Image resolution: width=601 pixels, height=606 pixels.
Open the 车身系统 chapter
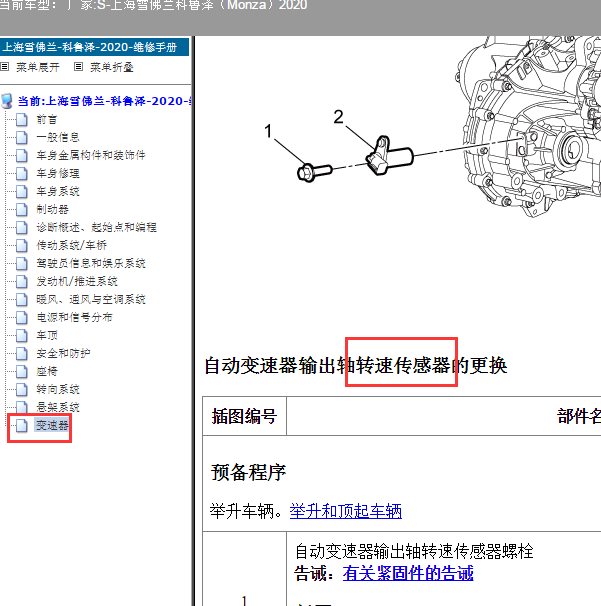click(x=58, y=191)
